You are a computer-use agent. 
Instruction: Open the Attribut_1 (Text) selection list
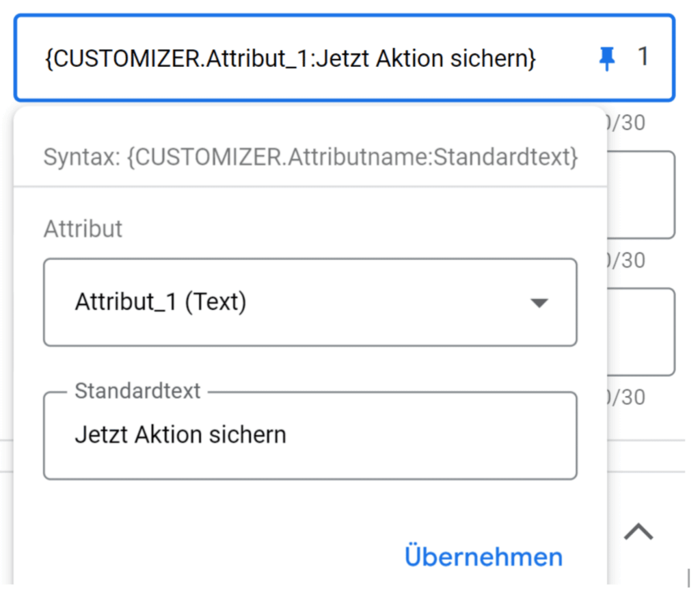tap(311, 302)
